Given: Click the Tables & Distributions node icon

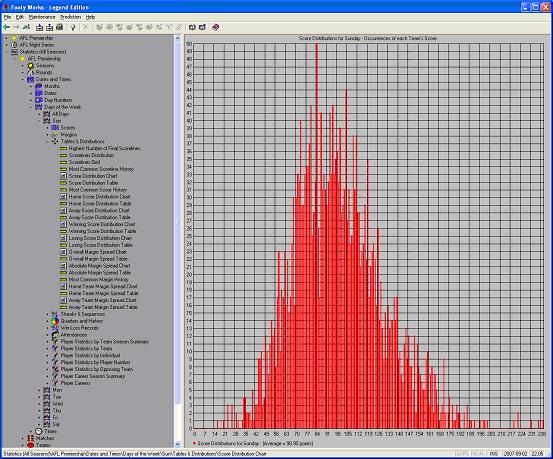Looking at the screenshot, I should [x=55, y=141].
